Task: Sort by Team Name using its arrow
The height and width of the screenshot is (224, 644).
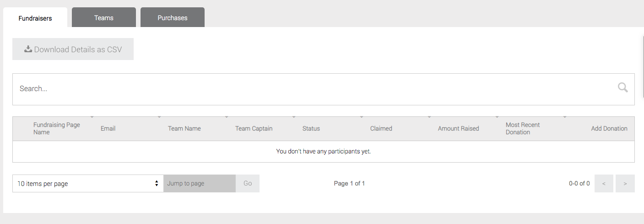Action: (227, 117)
